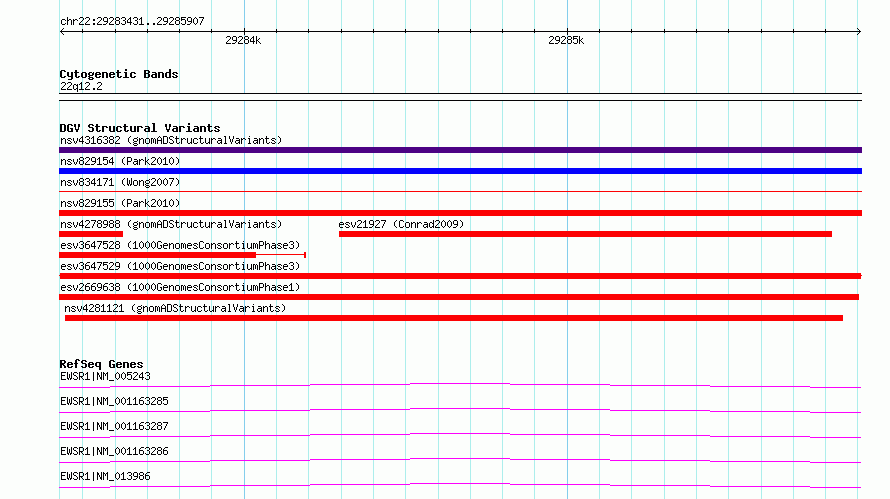Click the right arrow of the ruler

pos(859,31)
